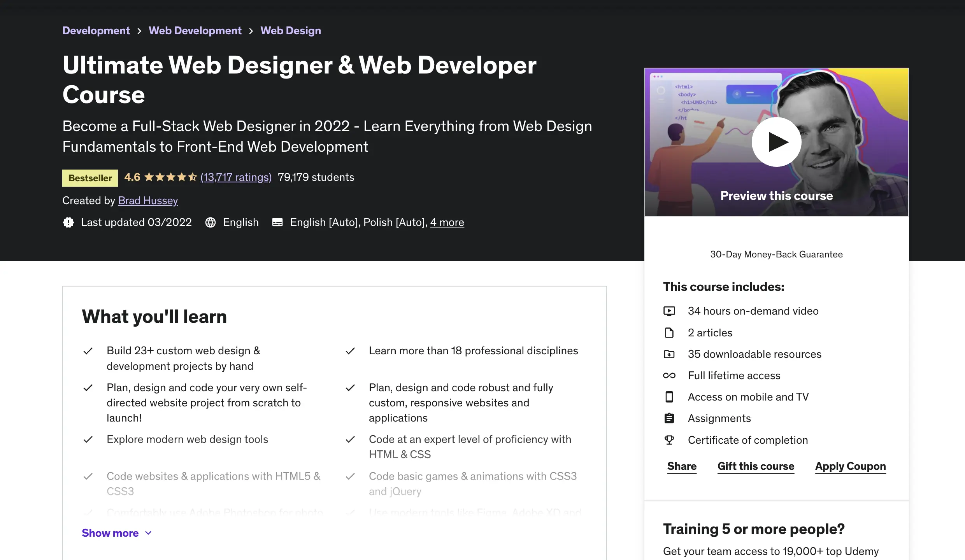The image size is (965, 560).
Task: View the 13,717 ratings link
Action: coord(236,177)
